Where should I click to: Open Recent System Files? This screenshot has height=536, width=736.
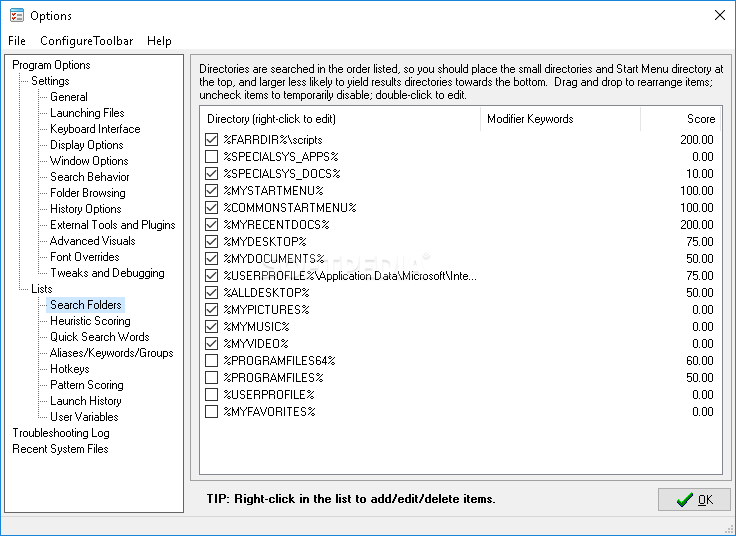[61, 449]
